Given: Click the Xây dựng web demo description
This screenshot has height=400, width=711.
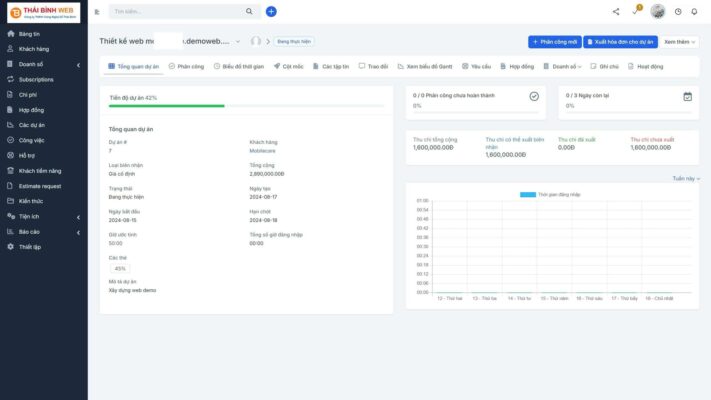Looking at the screenshot, I should click(132, 290).
